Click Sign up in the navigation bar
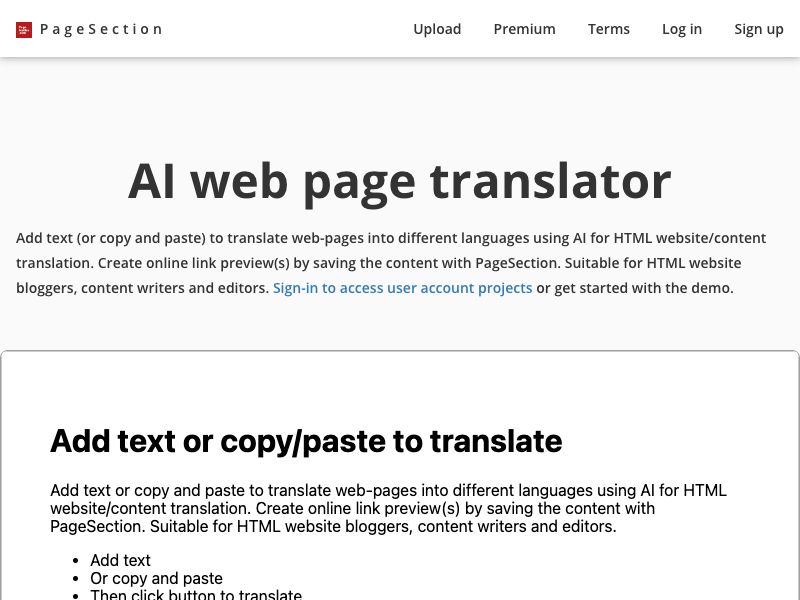 coord(759,29)
